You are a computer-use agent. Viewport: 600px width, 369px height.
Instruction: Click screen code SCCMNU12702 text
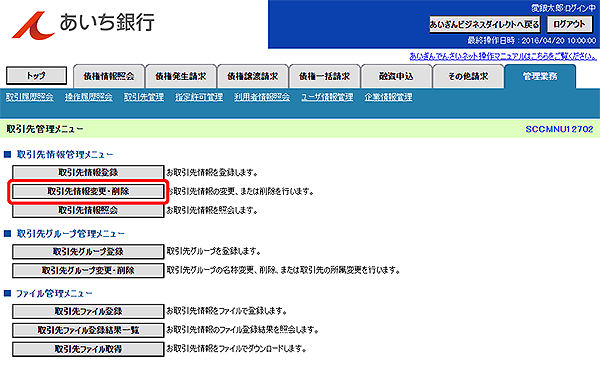559,129
